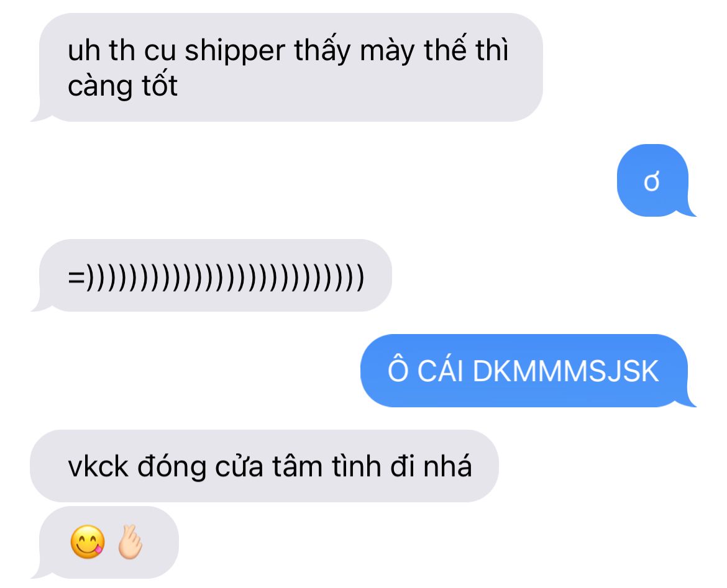
Task: Click the finger heart hand emoji
Action: pos(130,541)
